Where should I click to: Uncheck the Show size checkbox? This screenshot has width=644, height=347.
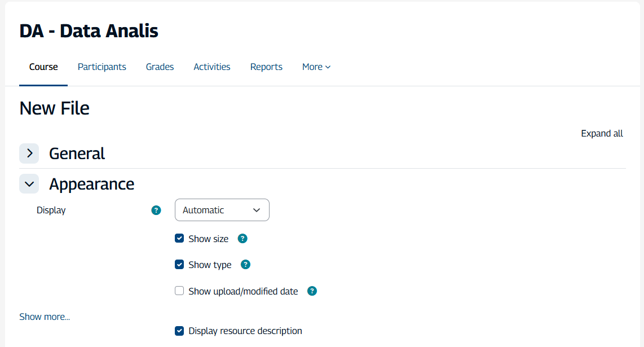179,239
